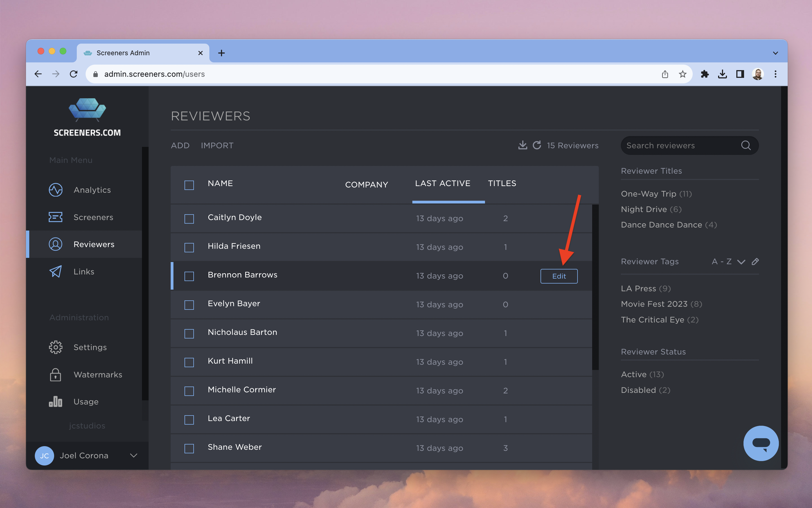Download the reviewers list export icon
812x508 pixels.
[x=523, y=145]
